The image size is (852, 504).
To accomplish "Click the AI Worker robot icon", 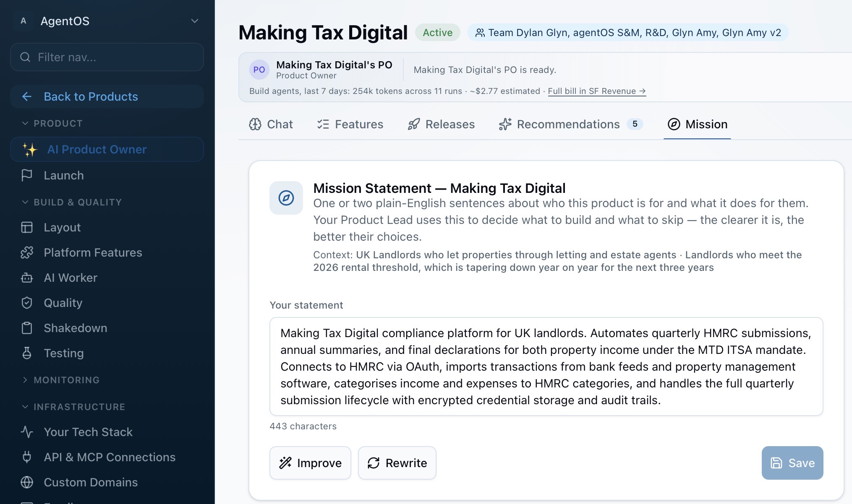I will pos(27,278).
